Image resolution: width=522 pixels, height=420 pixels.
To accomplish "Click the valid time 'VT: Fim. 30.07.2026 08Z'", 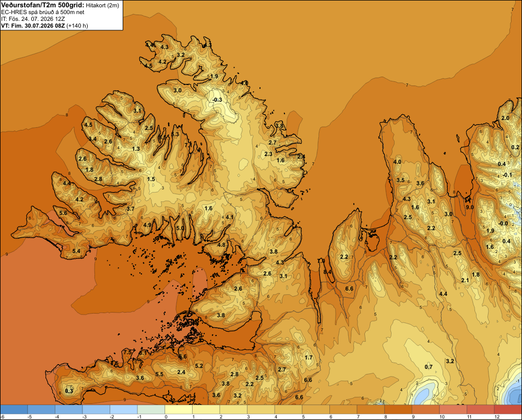I will tap(33, 26).
